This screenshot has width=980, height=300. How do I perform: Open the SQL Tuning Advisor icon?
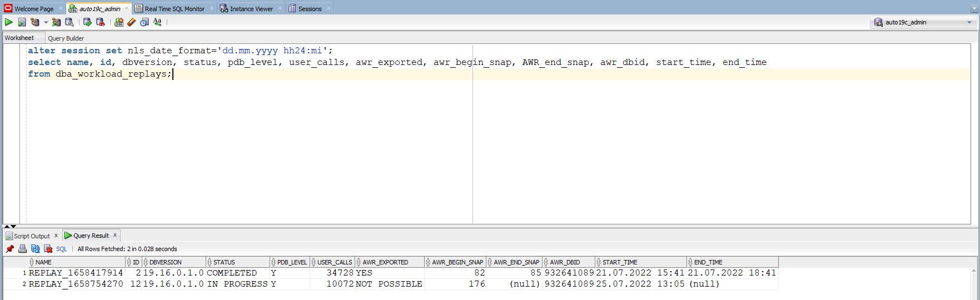point(69,22)
